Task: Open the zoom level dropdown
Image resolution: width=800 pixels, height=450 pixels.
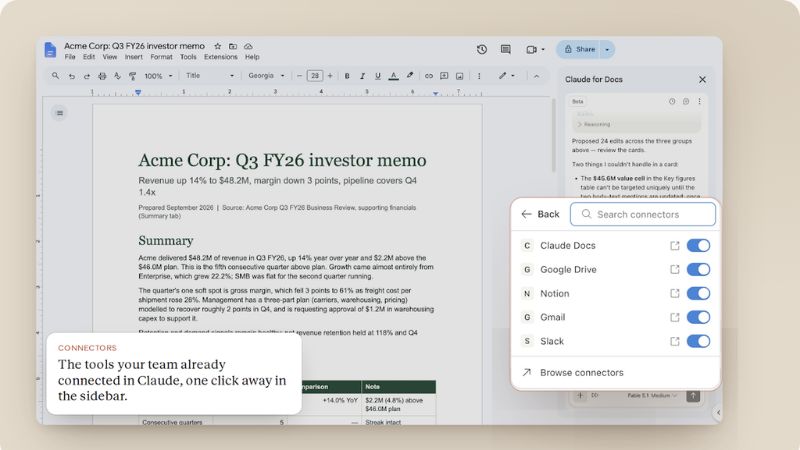Action: (158, 76)
